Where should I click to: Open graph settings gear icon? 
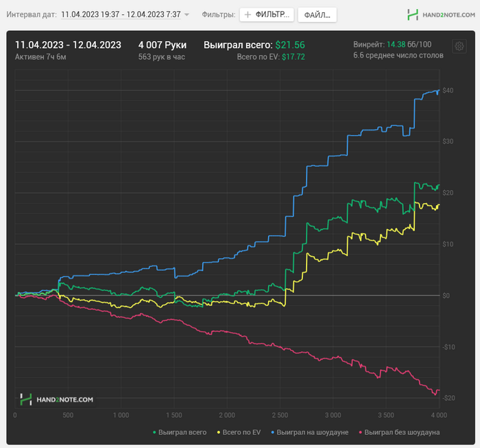tap(459, 46)
